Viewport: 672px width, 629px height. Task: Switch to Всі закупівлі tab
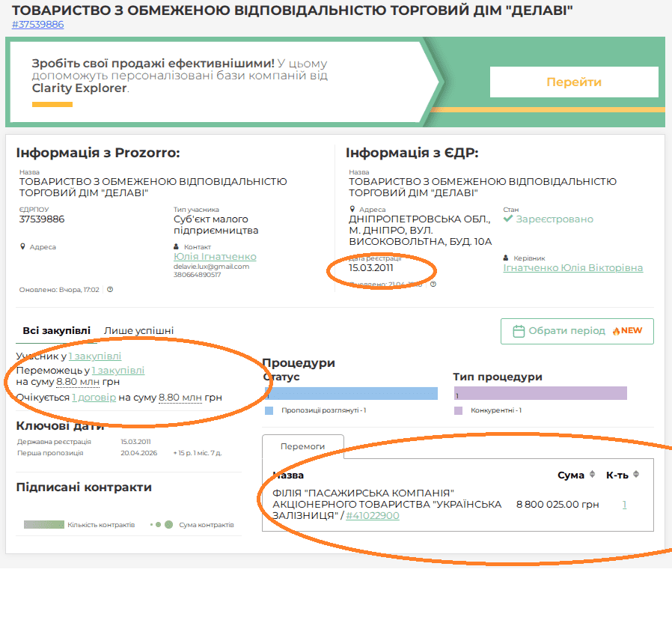coord(56,330)
